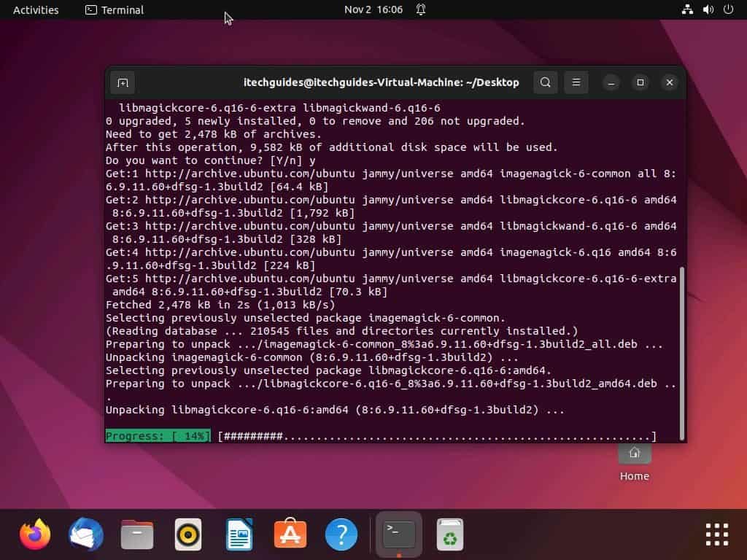
Task: Click the 'Progress: [ 14%]' indicator
Action: [x=158, y=436]
